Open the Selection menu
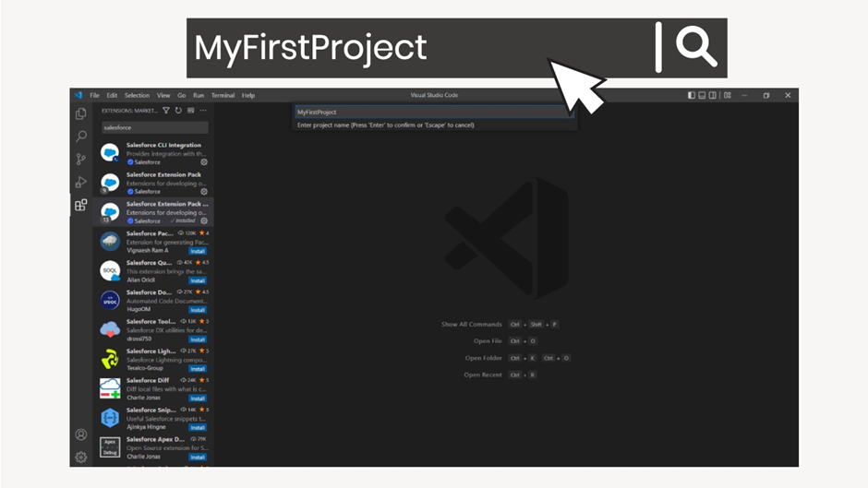The width and height of the screenshot is (868, 488). pos(137,95)
